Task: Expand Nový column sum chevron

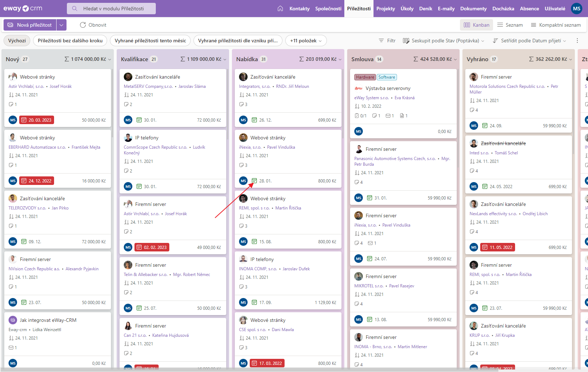Action: click(x=110, y=59)
